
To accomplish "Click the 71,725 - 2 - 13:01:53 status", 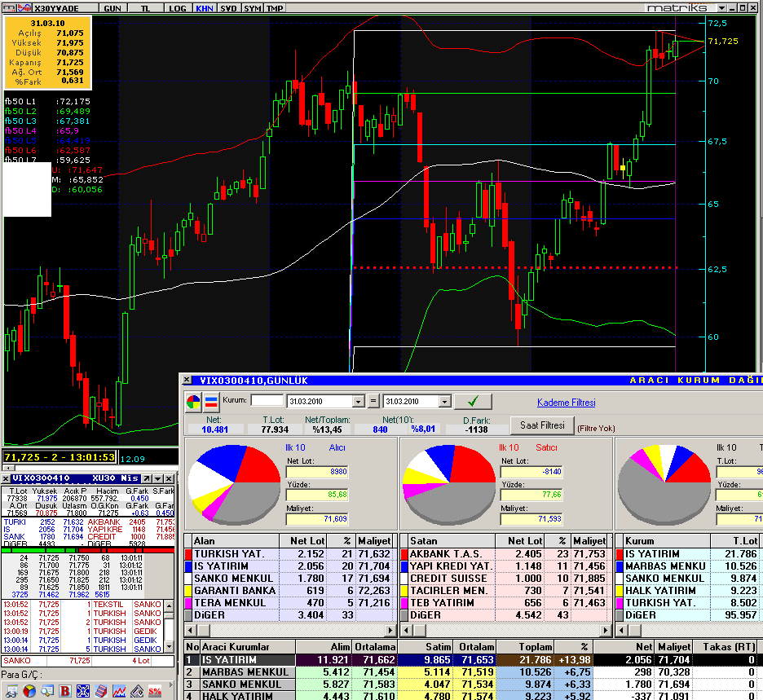I will [x=60, y=457].
